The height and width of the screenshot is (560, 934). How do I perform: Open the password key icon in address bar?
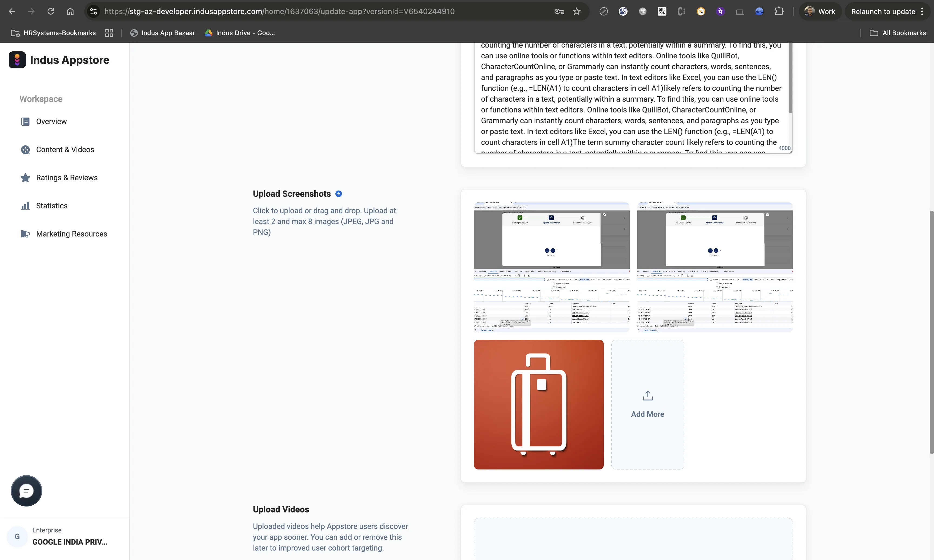559,11
